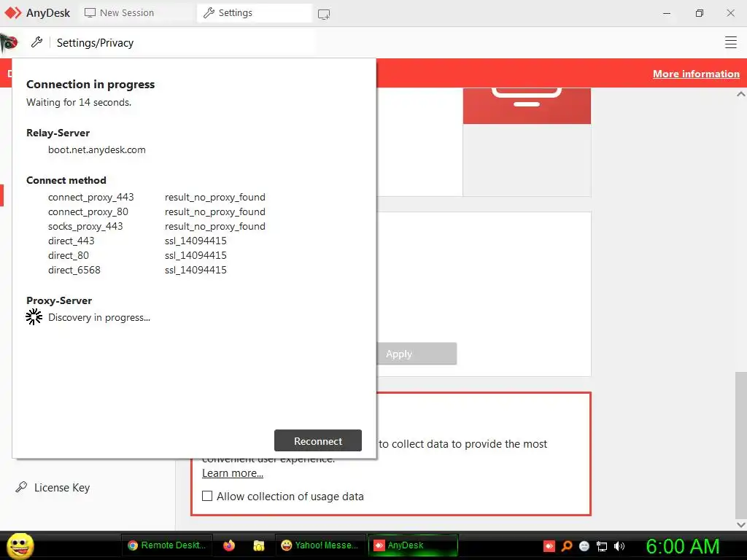This screenshot has height=560, width=747.
Task: Open the smiley face start button
Action: pos(20,545)
